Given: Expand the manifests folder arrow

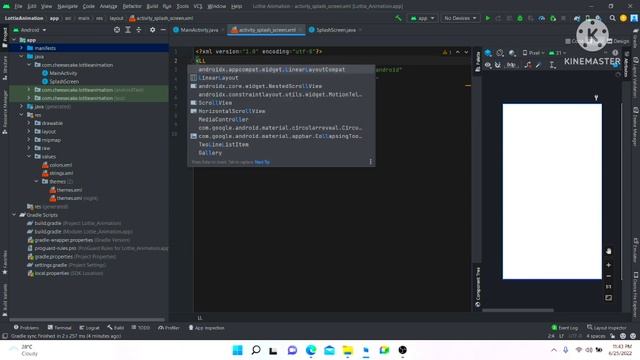Looking at the screenshot, I should coord(21,48).
